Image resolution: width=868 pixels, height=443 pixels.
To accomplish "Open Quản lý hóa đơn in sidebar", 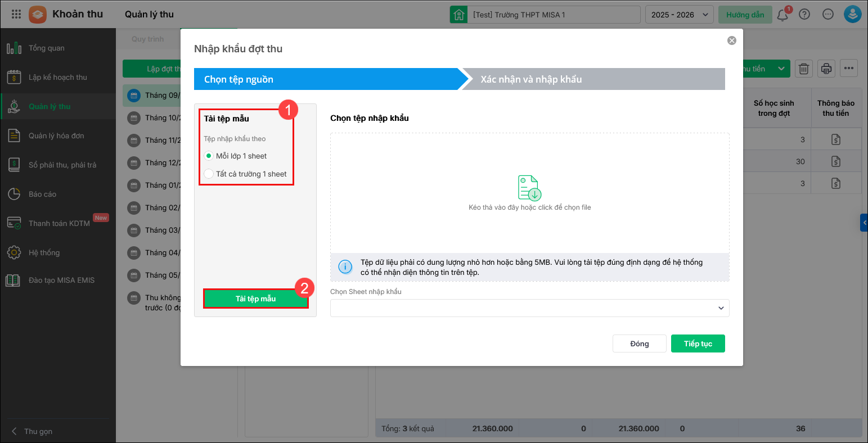I will coord(58,135).
